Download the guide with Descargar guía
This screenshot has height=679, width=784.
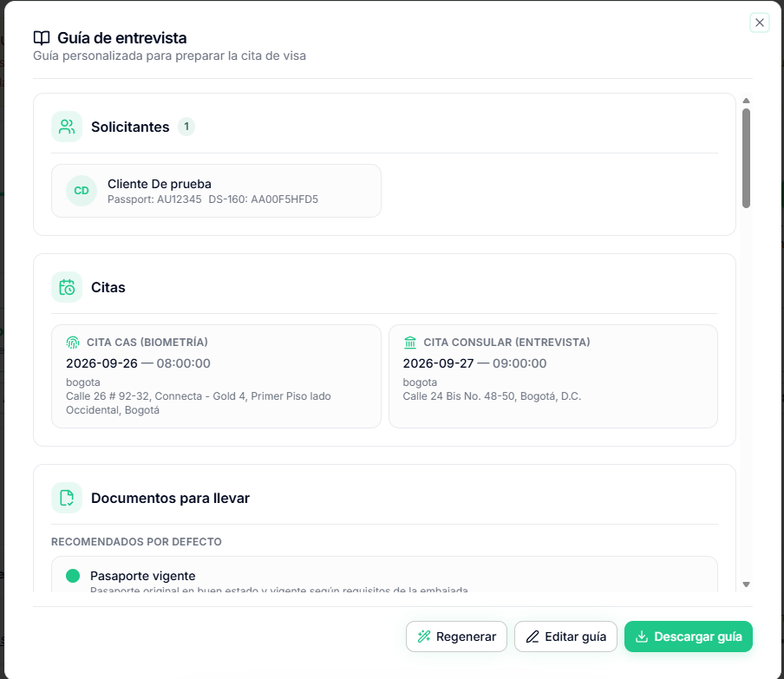coord(688,636)
